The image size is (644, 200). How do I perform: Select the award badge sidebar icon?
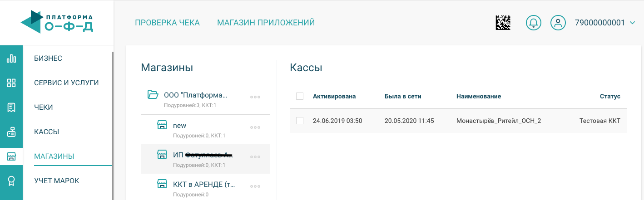(x=11, y=181)
